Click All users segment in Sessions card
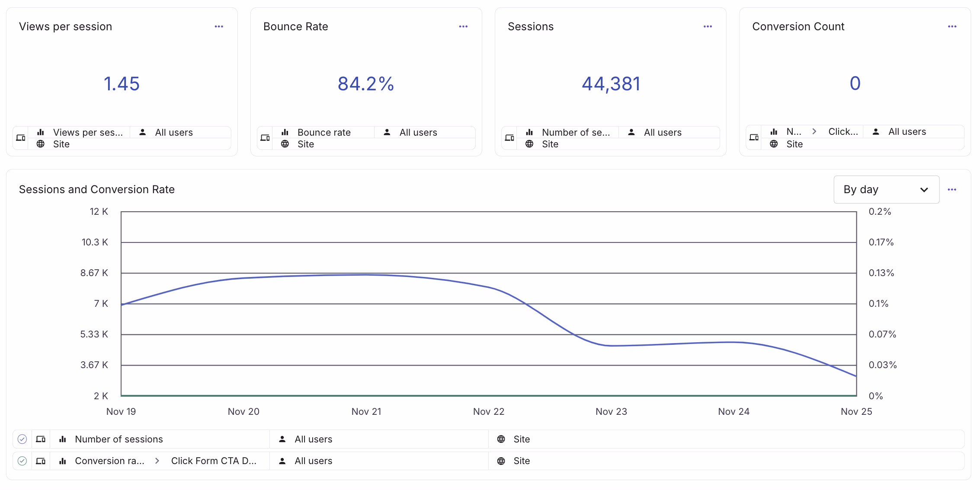980x490 pixels. [x=662, y=132]
